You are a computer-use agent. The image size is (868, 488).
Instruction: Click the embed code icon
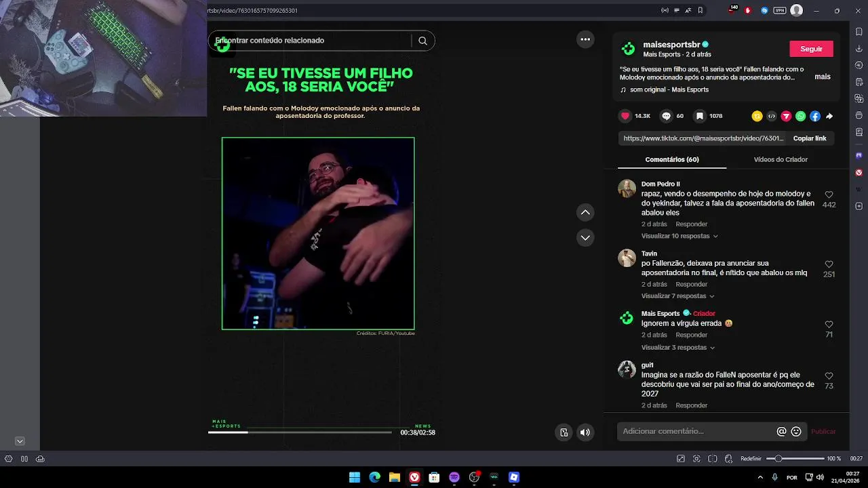771,116
